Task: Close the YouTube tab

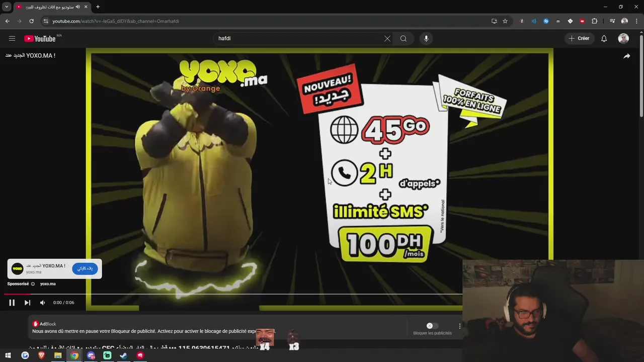Action: pyautogui.click(x=86, y=7)
